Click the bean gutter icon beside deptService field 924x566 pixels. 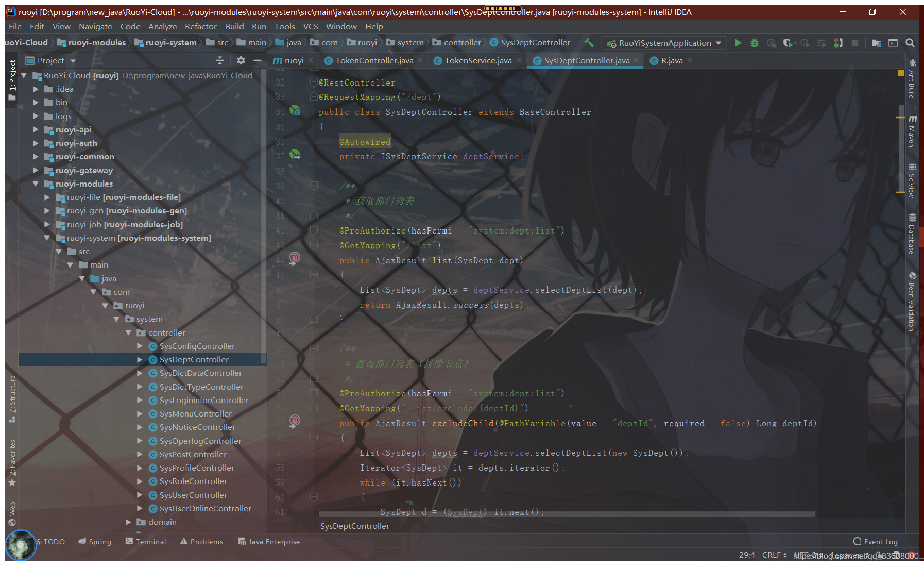pos(295,155)
